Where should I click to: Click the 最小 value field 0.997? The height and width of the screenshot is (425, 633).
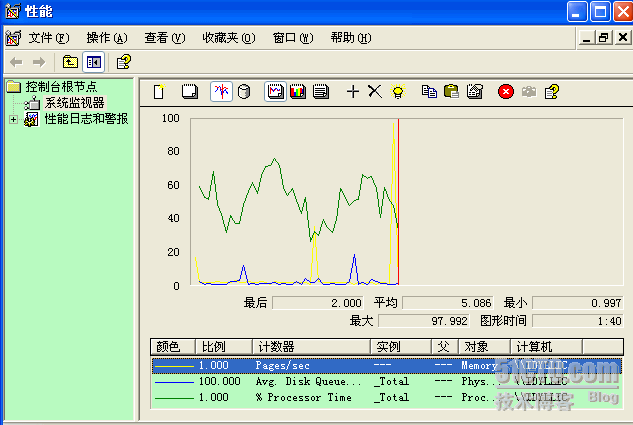(x=578, y=303)
